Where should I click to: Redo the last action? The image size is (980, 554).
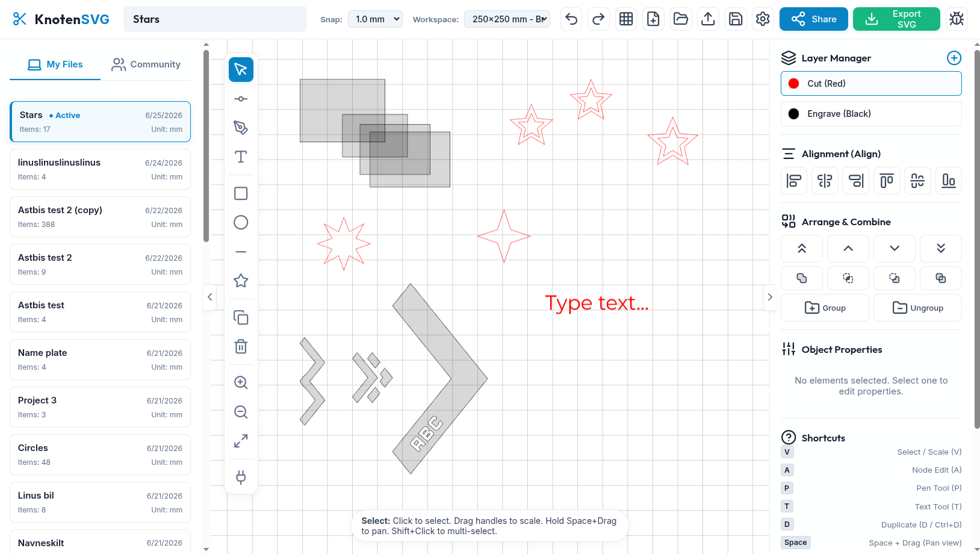point(598,19)
